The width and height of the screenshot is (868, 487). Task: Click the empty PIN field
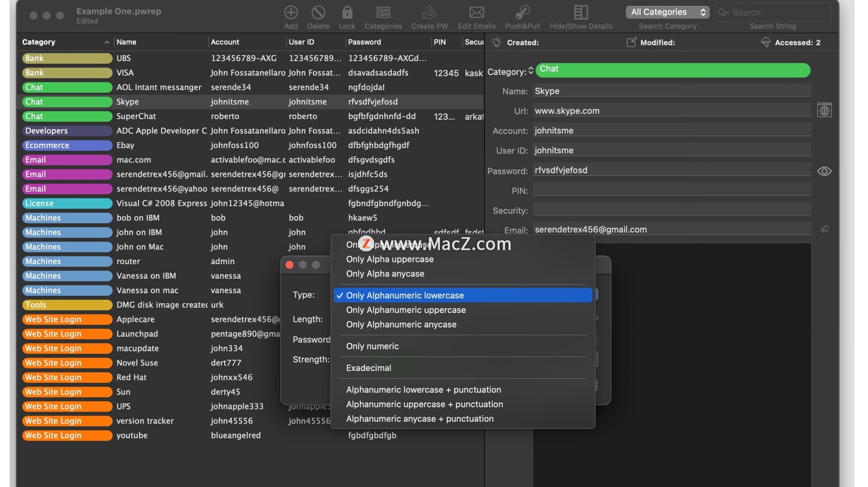672,190
